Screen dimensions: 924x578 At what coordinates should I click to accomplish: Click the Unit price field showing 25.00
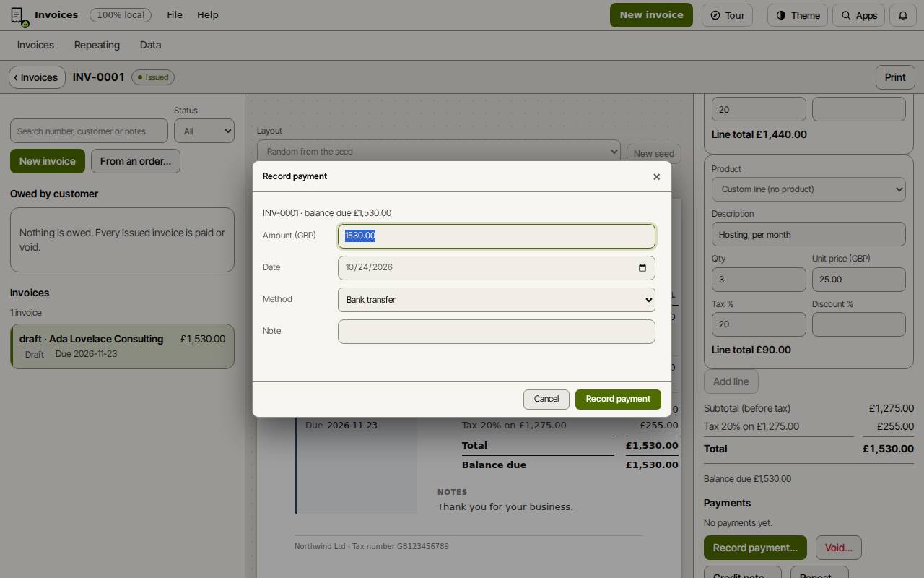(859, 280)
